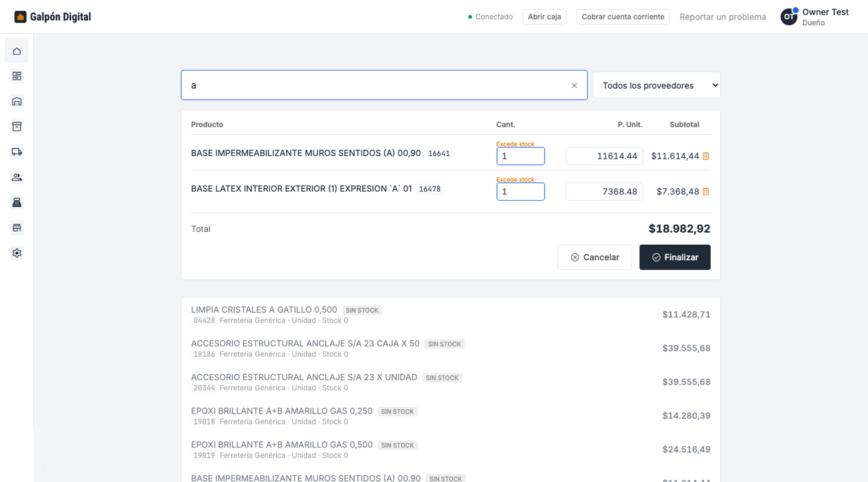This screenshot has width=868, height=482.
Task: Click the Cancelar button
Action: [595, 258]
